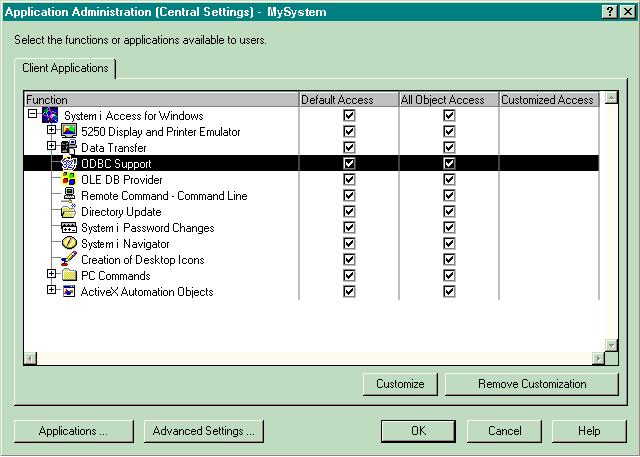Expand the ActiveX Automation Objects node
This screenshot has width=640, height=457.
(x=51, y=289)
